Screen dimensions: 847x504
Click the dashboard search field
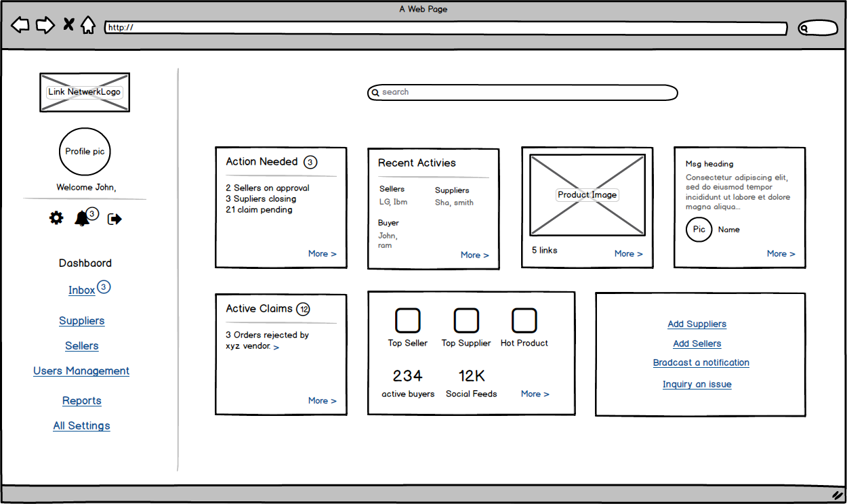coord(522,92)
